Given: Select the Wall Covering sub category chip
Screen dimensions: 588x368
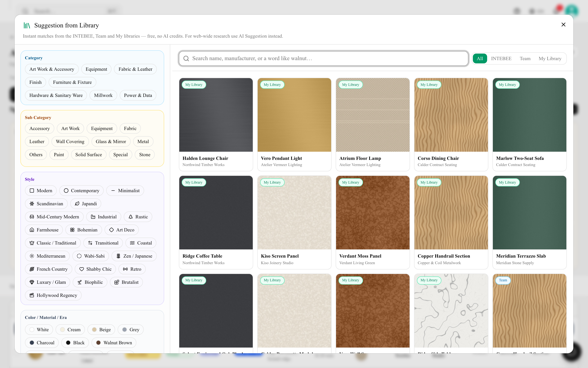Looking at the screenshot, I should (x=70, y=142).
